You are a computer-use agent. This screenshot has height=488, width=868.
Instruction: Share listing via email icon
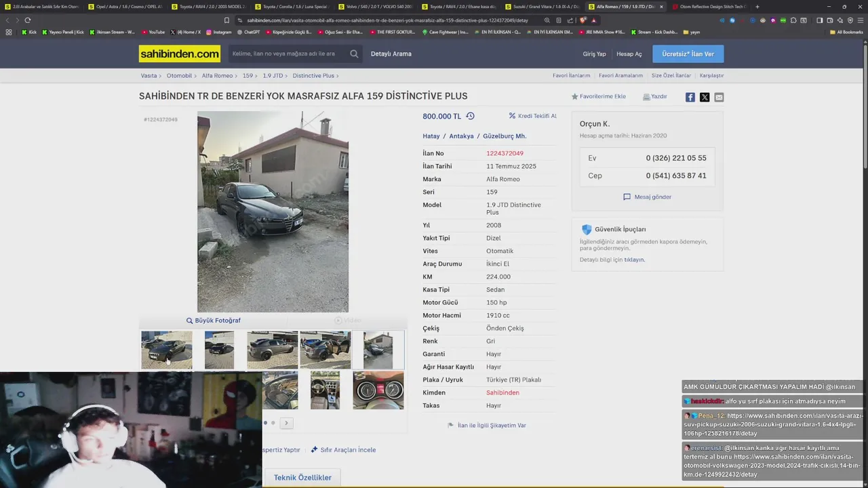[719, 97]
